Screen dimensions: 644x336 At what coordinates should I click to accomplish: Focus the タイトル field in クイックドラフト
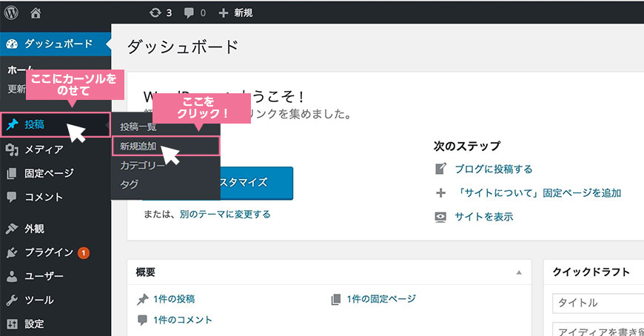tap(598, 303)
